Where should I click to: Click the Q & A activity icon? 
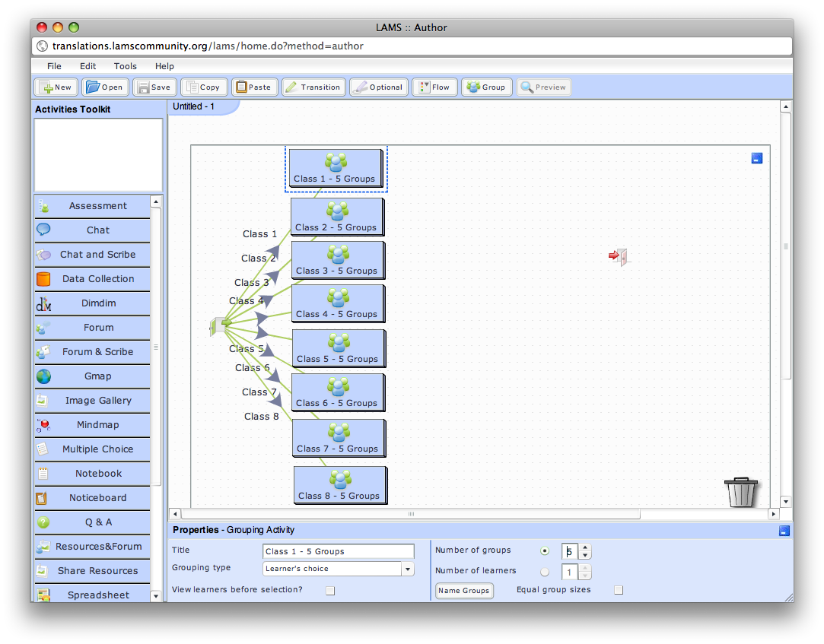tap(44, 522)
